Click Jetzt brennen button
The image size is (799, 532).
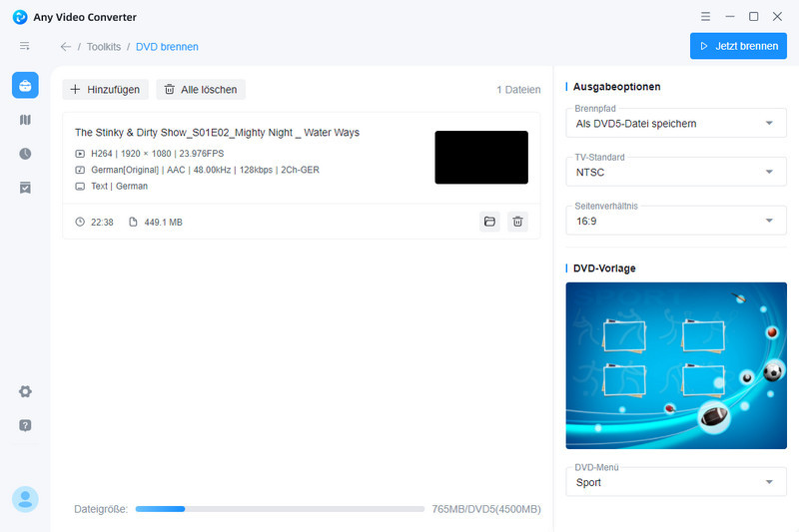[738, 46]
